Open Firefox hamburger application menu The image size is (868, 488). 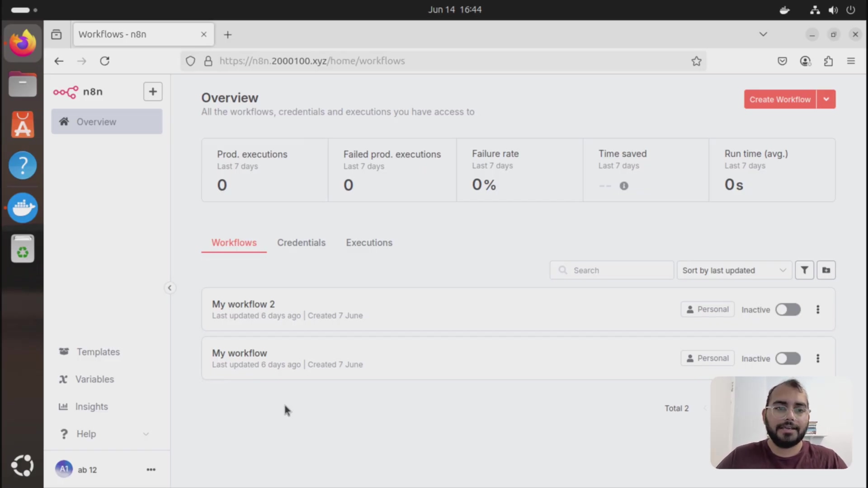click(851, 61)
